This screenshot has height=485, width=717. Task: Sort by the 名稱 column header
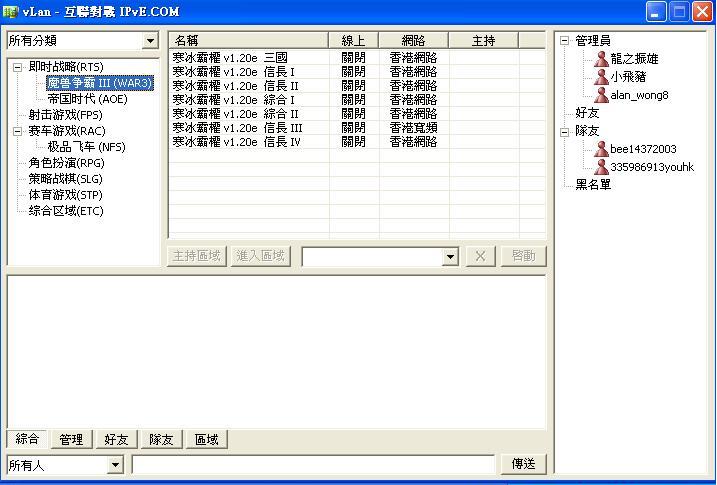(x=249, y=41)
